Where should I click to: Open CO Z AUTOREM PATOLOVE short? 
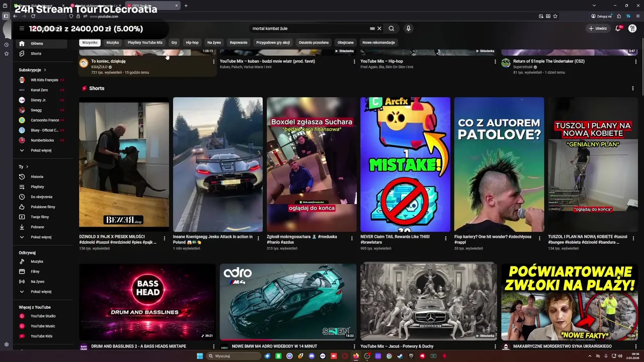pos(499,164)
